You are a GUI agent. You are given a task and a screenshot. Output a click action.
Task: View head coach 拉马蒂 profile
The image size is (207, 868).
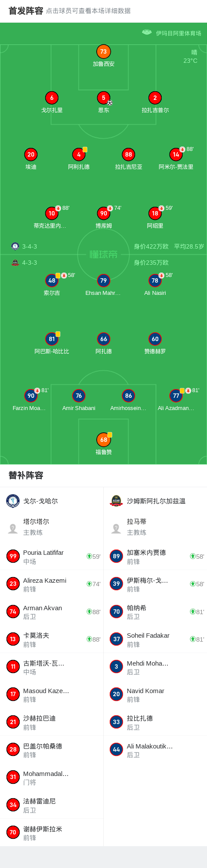(x=155, y=527)
